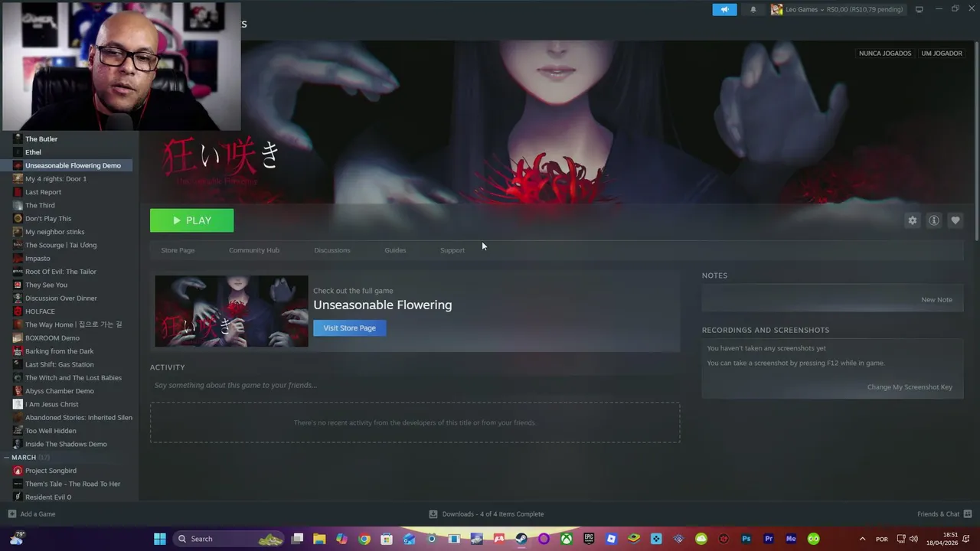Image resolution: width=980 pixels, height=551 pixels.
Task: Open Friends & Chat panel
Action: coord(944,514)
